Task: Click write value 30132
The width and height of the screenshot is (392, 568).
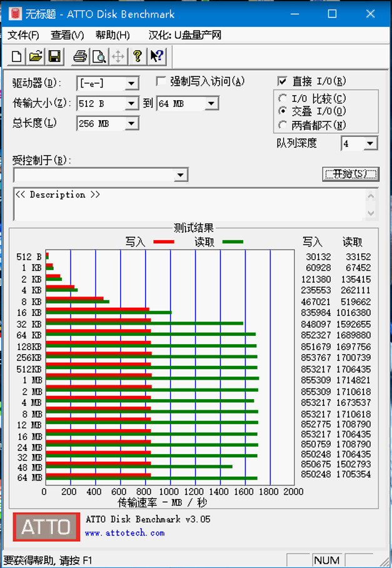Action: [318, 257]
